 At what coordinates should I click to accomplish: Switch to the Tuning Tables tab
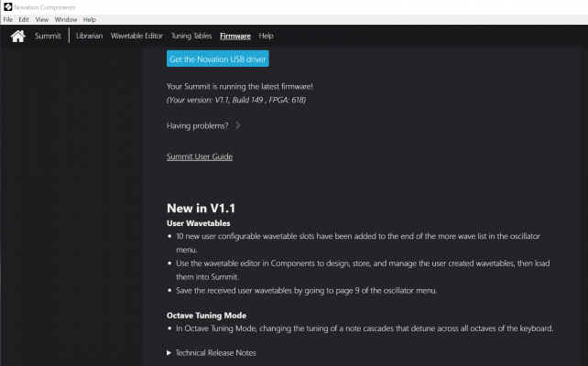(191, 36)
